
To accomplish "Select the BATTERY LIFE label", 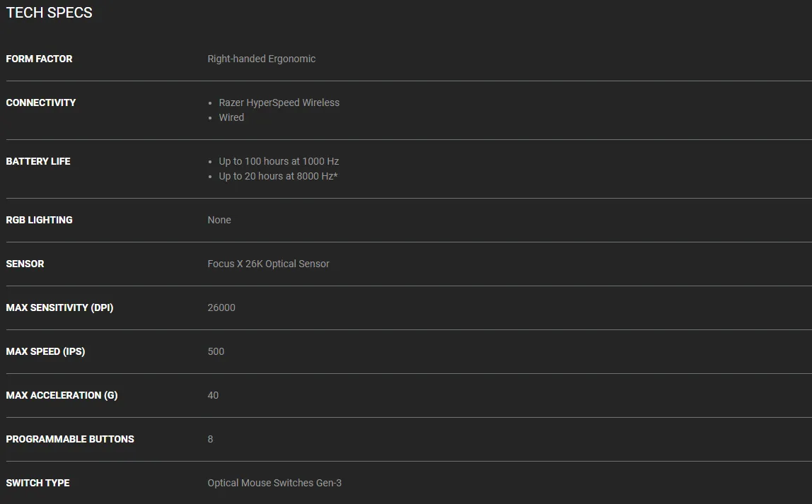I will tap(37, 161).
